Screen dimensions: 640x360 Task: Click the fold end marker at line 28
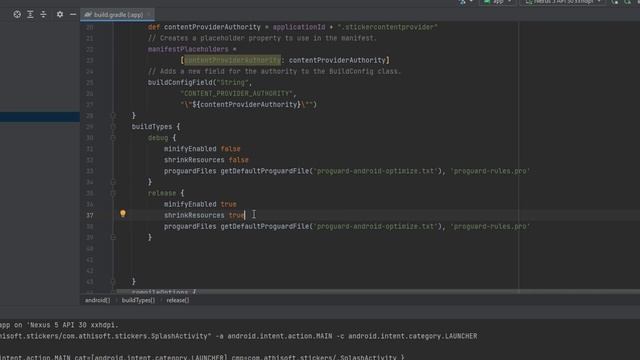click(x=113, y=116)
